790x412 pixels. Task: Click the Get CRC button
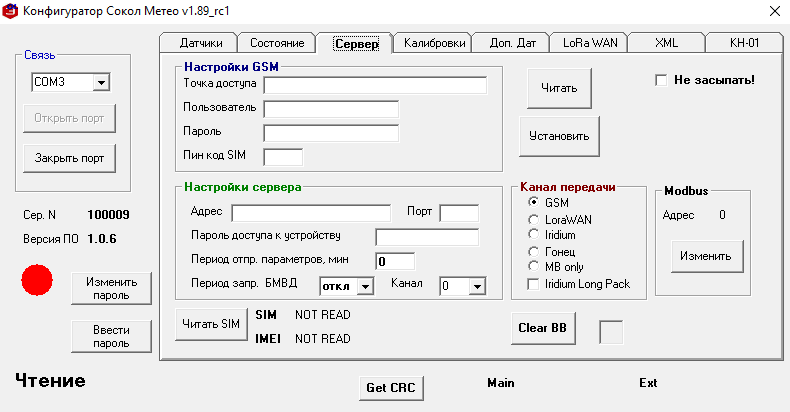pyautogui.click(x=391, y=388)
